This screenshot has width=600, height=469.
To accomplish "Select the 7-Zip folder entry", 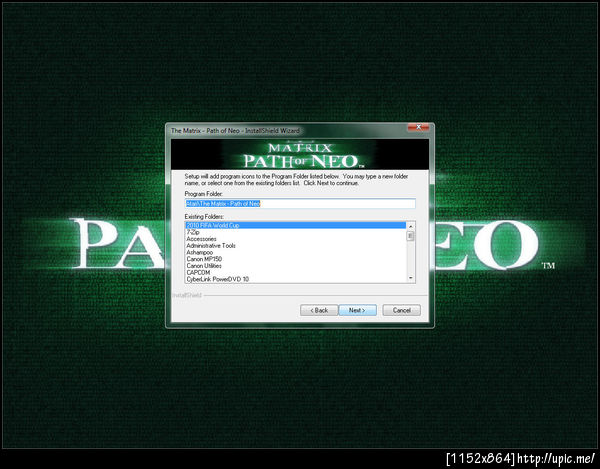I will coord(295,232).
